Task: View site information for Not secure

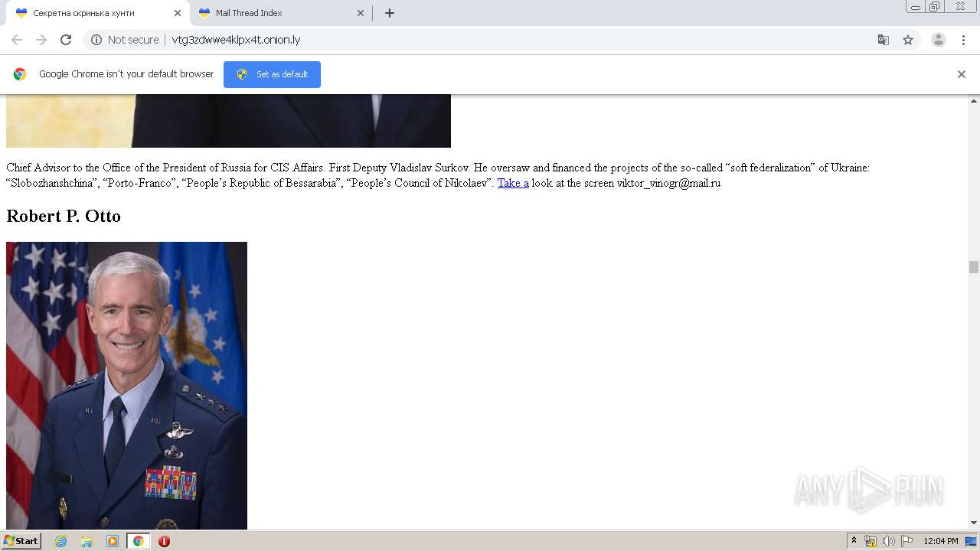Action: (x=125, y=40)
